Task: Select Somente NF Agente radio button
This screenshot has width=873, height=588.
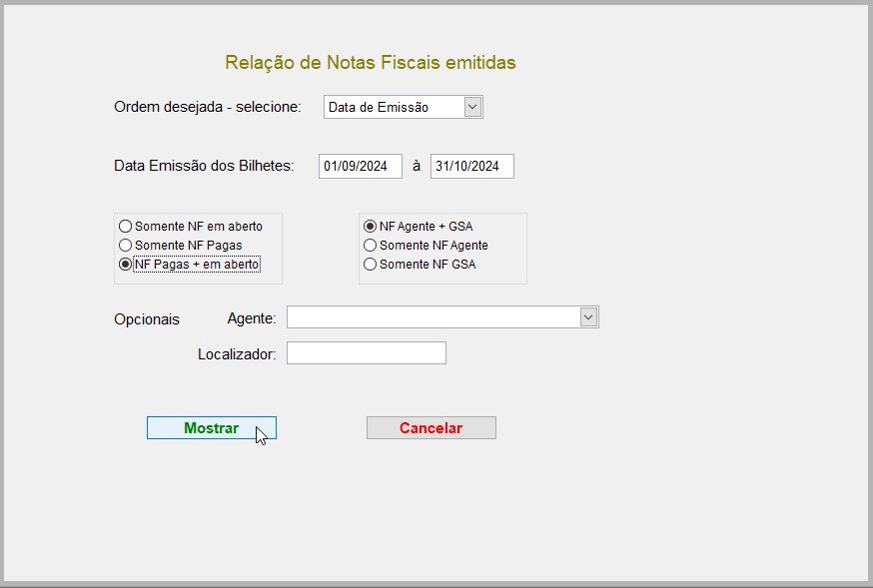Action: [x=371, y=245]
